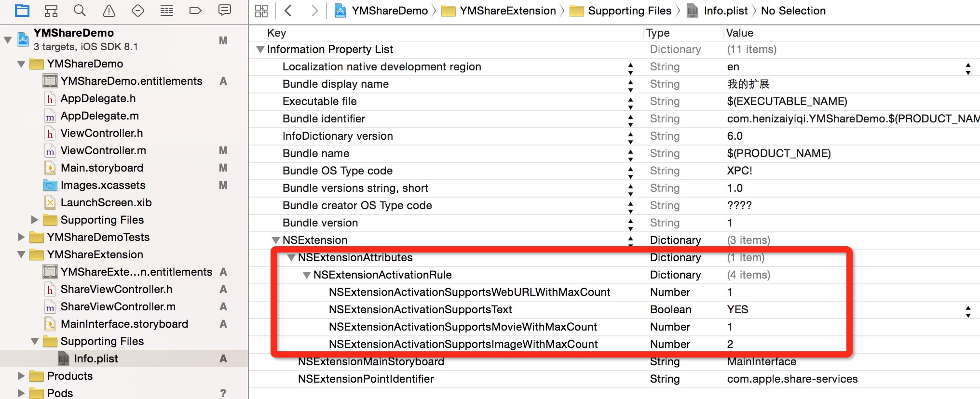Click the Key column header
The height and width of the screenshot is (399, 980).
tap(276, 33)
